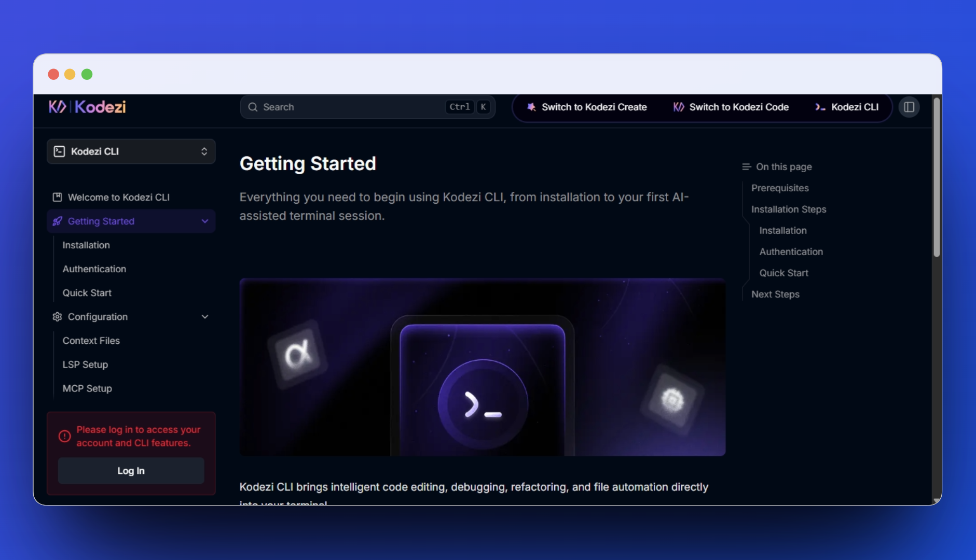Open the Kodezi CLI product dropdown
This screenshot has height=560, width=976.
point(131,151)
